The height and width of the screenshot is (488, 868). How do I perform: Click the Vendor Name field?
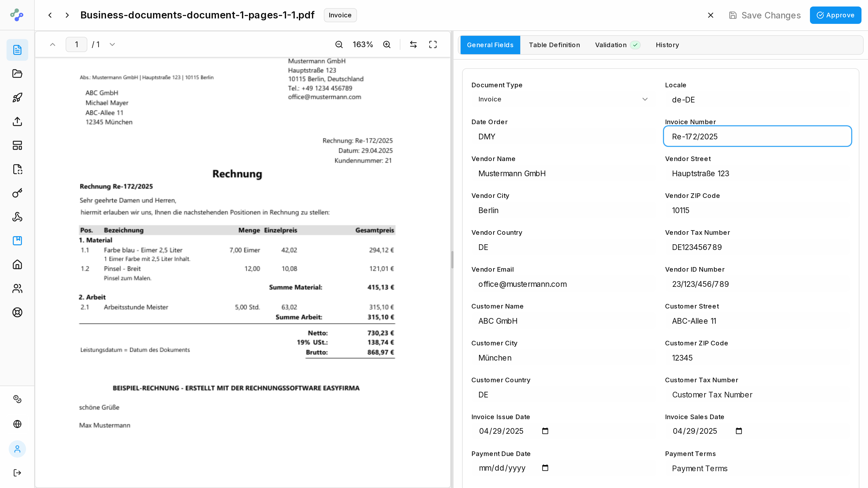pos(563,174)
